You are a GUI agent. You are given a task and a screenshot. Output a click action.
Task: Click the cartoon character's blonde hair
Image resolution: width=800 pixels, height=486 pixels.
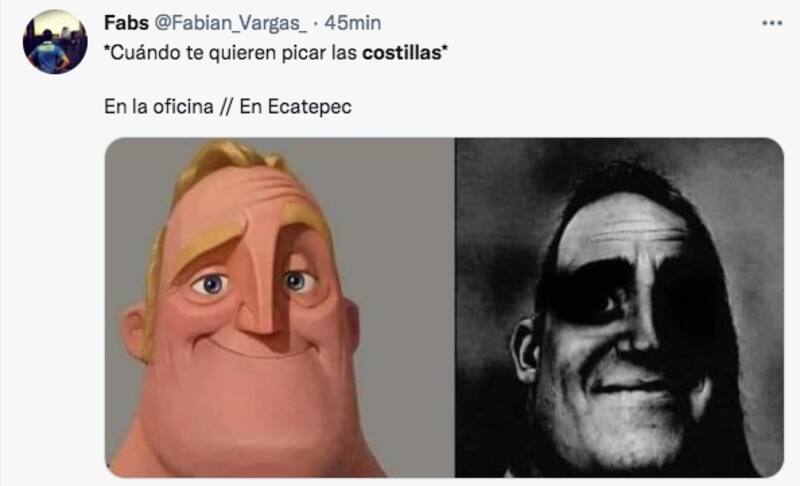point(232,162)
